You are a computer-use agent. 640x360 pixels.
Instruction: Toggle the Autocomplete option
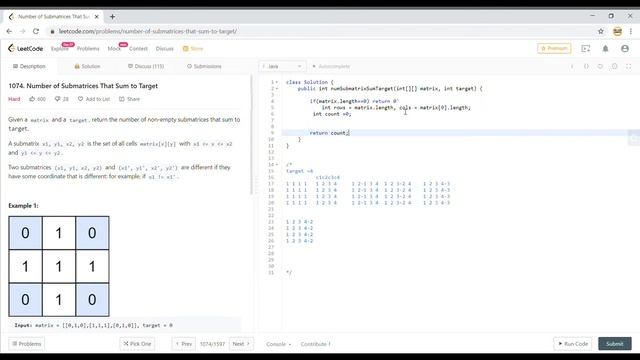(331, 66)
